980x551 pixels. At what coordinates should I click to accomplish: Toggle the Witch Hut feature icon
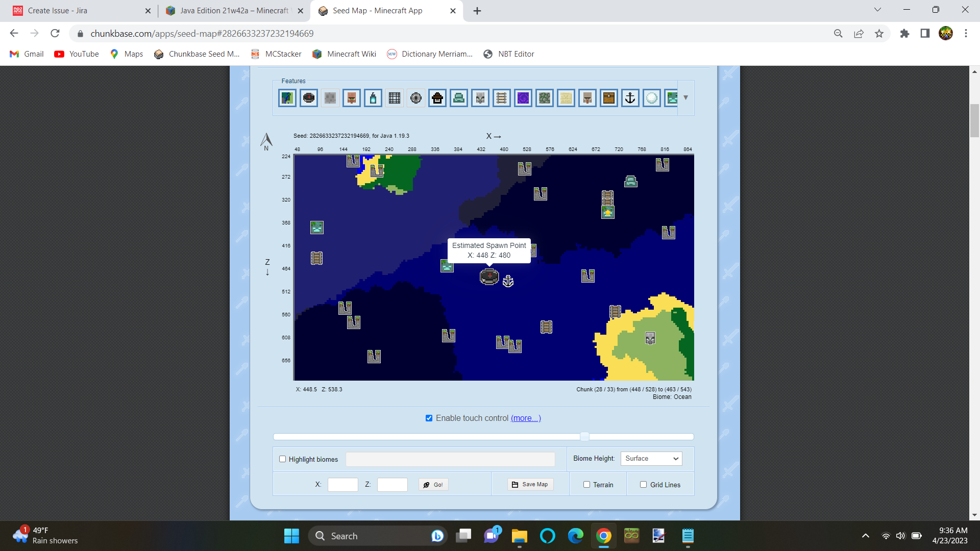437,98
